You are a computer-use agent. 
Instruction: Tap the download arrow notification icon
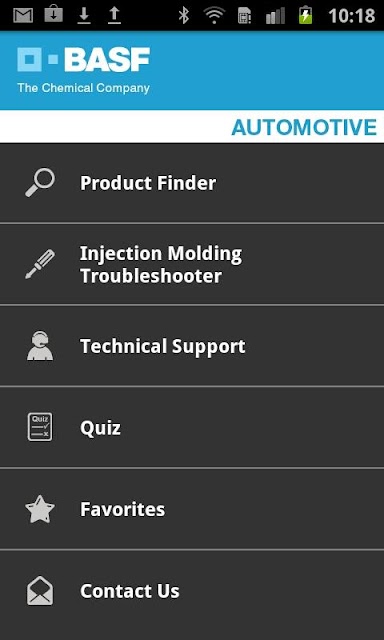pos(84,15)
